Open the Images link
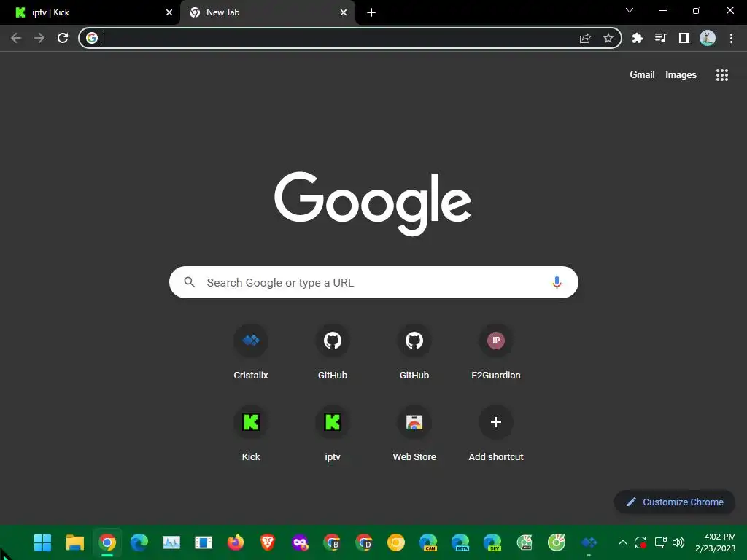Screen dimensions: 747x560 click(681, 75)
